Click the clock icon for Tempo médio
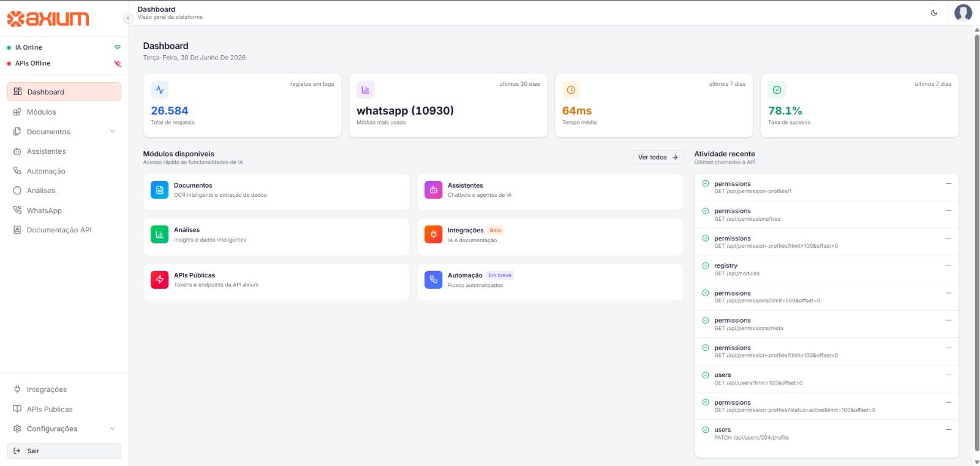The width and height of the screenshot is (980, 466). point(571,90)
